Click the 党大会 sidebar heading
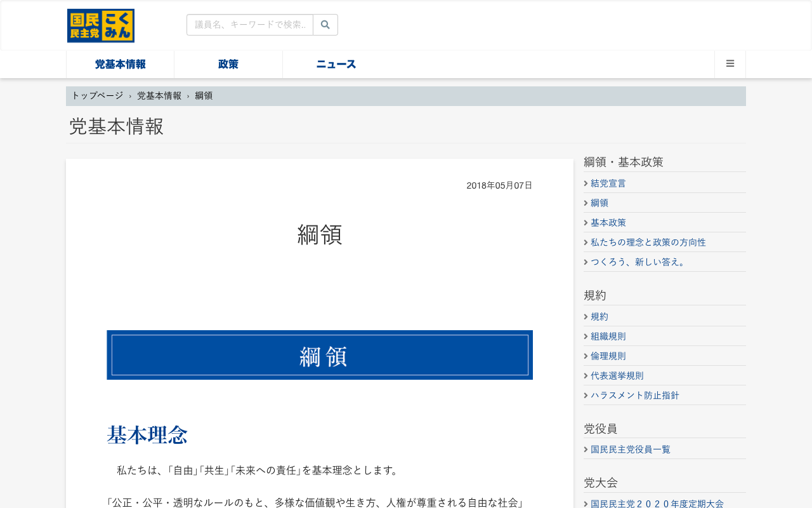 pos(601,483)
